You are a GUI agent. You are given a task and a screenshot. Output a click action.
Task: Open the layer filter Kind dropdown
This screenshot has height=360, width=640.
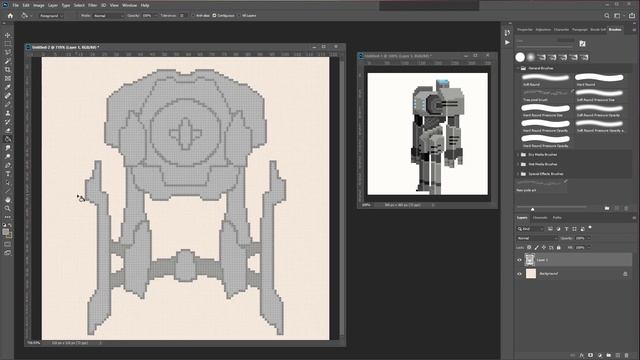(x=531, y=229)
